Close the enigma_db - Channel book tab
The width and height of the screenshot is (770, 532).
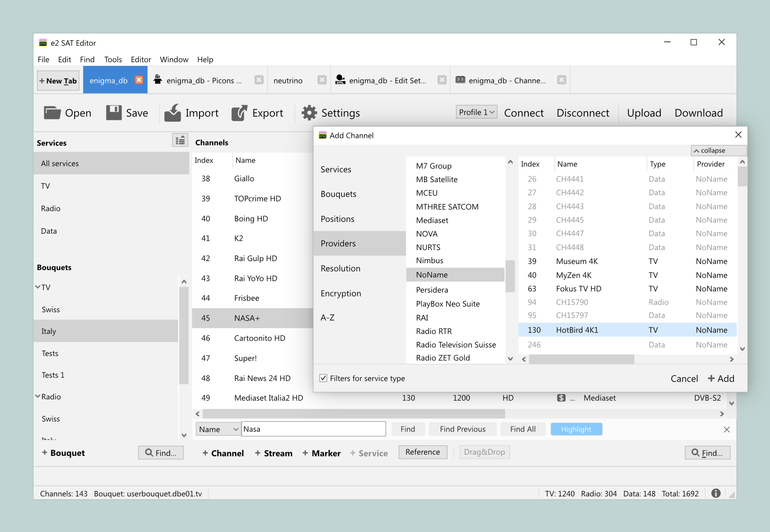(x=562, y=80)
